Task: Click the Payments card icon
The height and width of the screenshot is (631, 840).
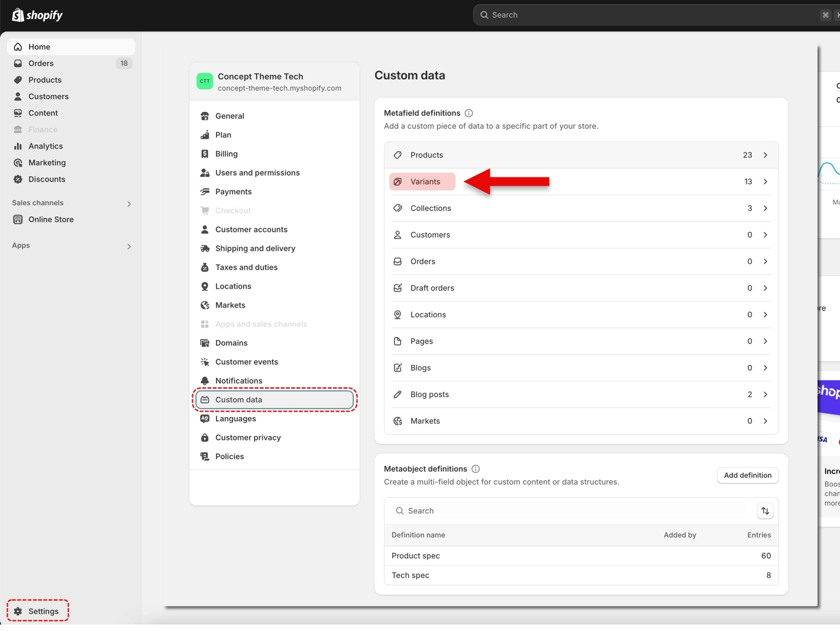Action: click(x=205, y=192)
